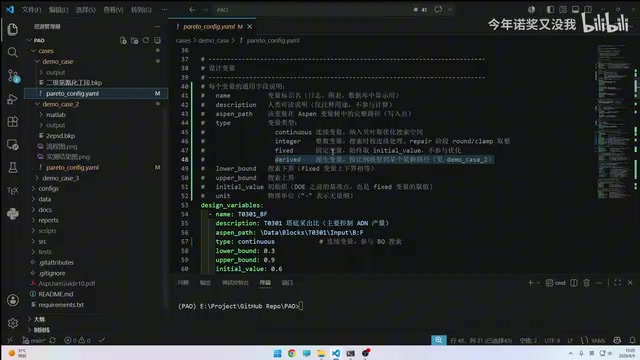Kill the terminal with trash icon
640x360 pixels.
pyautogui.click(x=587, y=282)
